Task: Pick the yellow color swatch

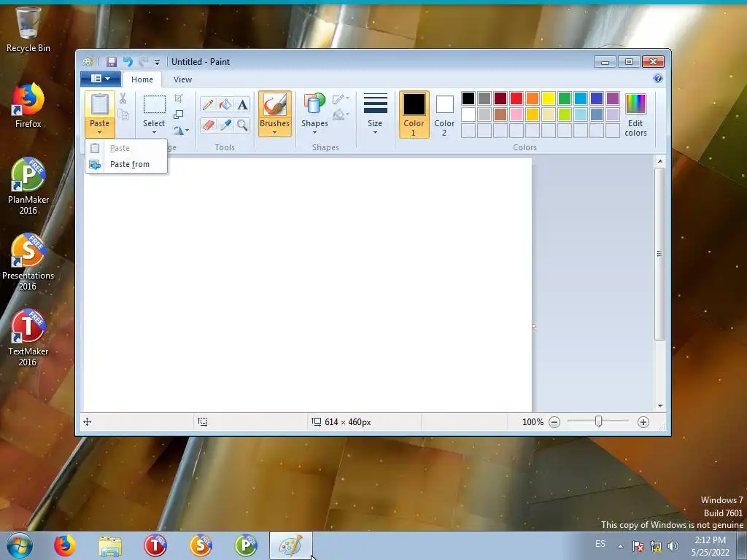Action: [549, 98]
